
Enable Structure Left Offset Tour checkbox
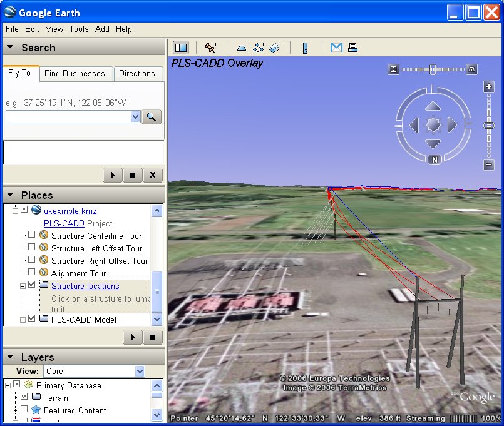pyautogui.click(x=31, y=247)
